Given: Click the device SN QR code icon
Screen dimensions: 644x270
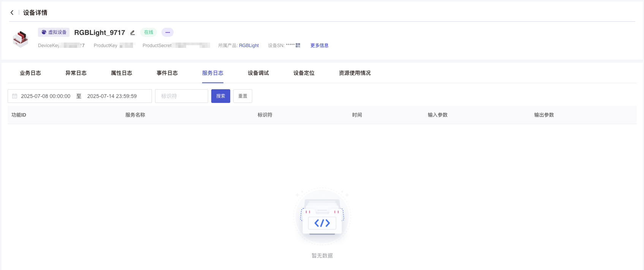Looking at the screenshot, I should pyautogui.click(x=298, y=45).
